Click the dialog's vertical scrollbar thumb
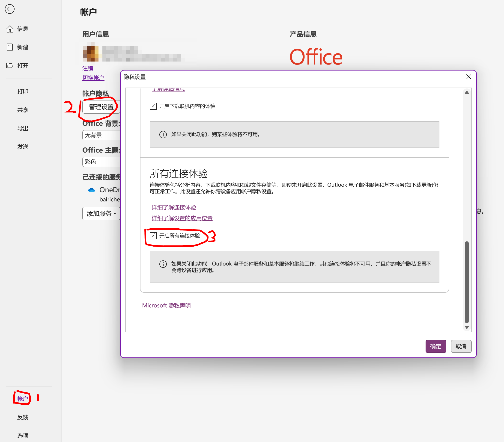Image resolution: width=504 pixels, height=442 pixels. click(467, 282)
